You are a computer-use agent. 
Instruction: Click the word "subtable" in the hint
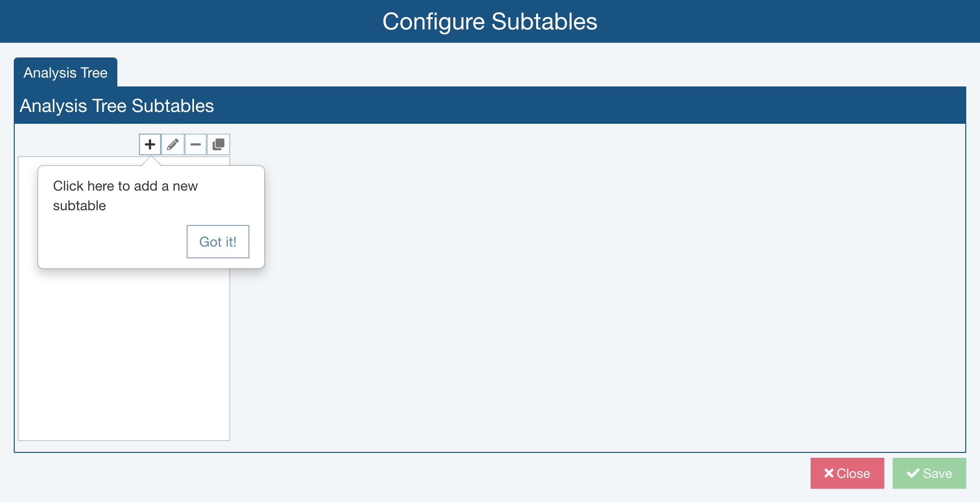[80, 206]
